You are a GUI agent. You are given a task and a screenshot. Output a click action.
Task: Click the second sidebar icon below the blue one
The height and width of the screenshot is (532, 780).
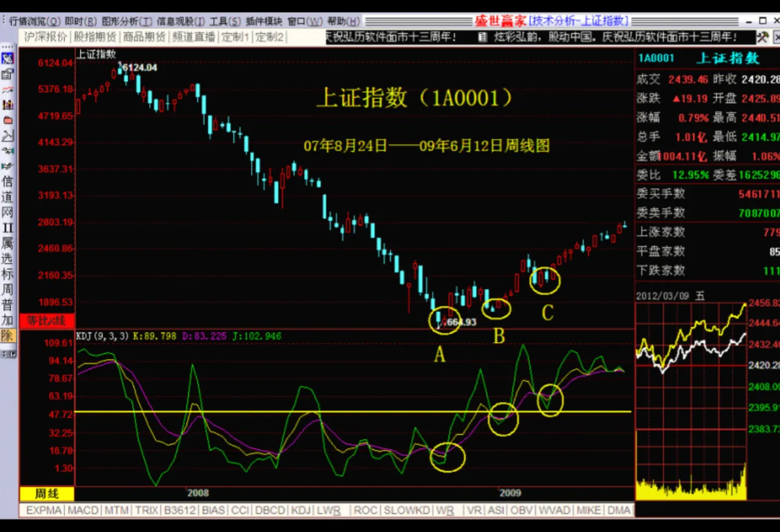click(x=7, y=74)
